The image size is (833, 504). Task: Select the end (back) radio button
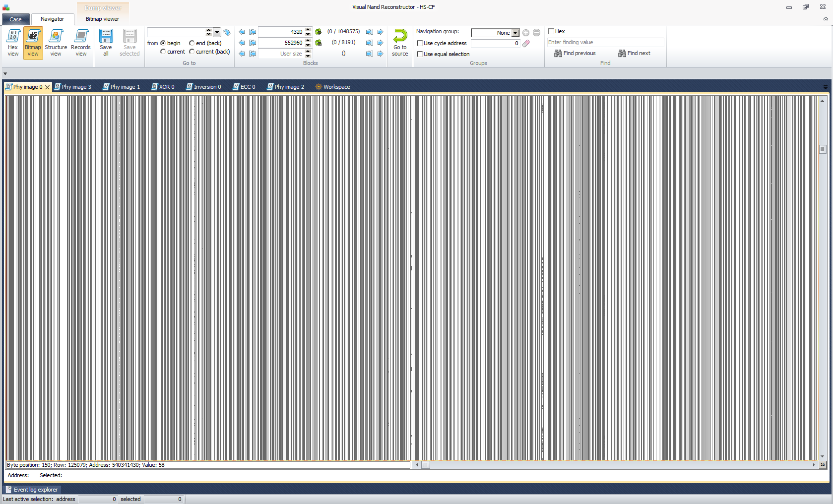192,43
